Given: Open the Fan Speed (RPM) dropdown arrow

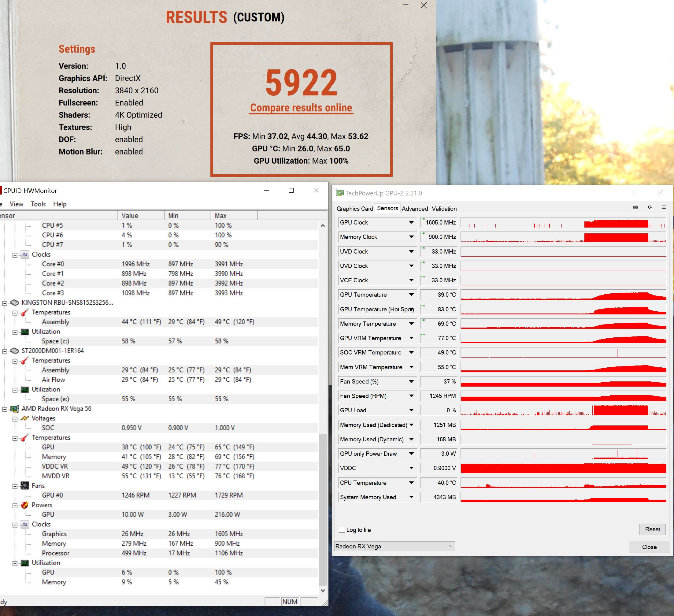Looking at the screenshot, I should click(411, 396).
